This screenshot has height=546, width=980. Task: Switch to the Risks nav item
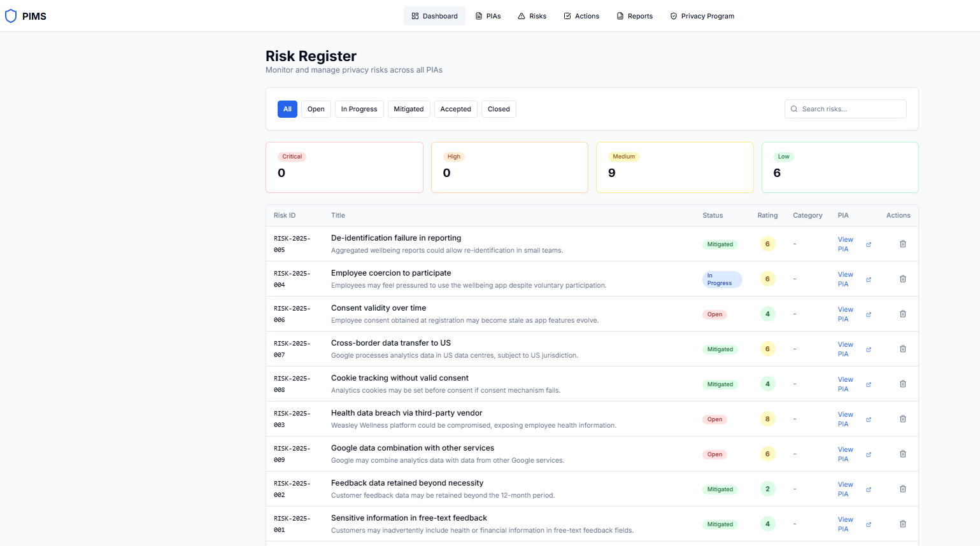click(x=532, y=16)
